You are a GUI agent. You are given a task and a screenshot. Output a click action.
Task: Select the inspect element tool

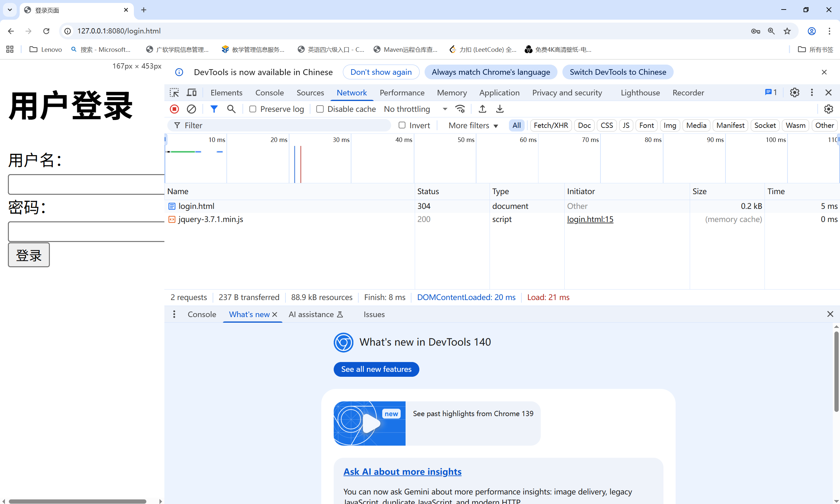coord(174,92)
